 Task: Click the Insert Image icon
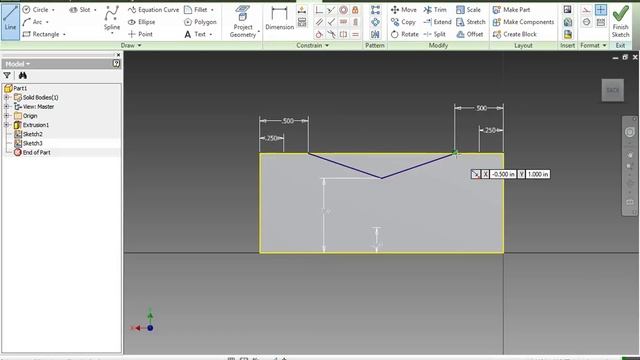[x=567, y=10]
